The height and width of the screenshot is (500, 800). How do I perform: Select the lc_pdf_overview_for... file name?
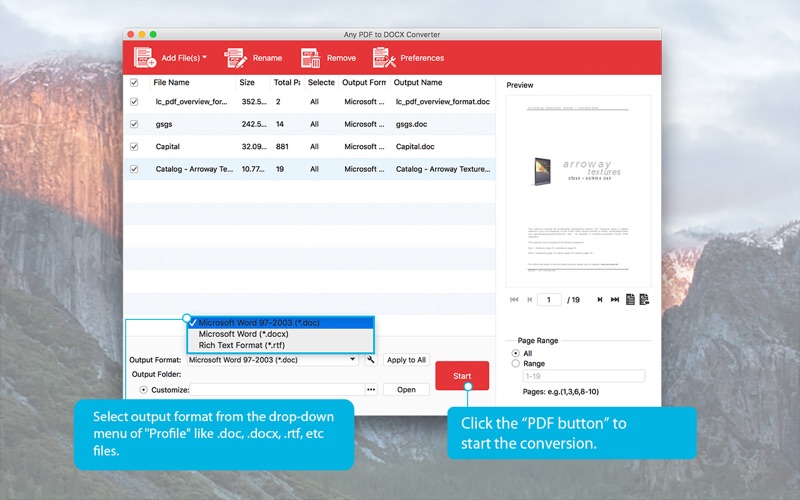pyautogui.click(x=191, y=102)
